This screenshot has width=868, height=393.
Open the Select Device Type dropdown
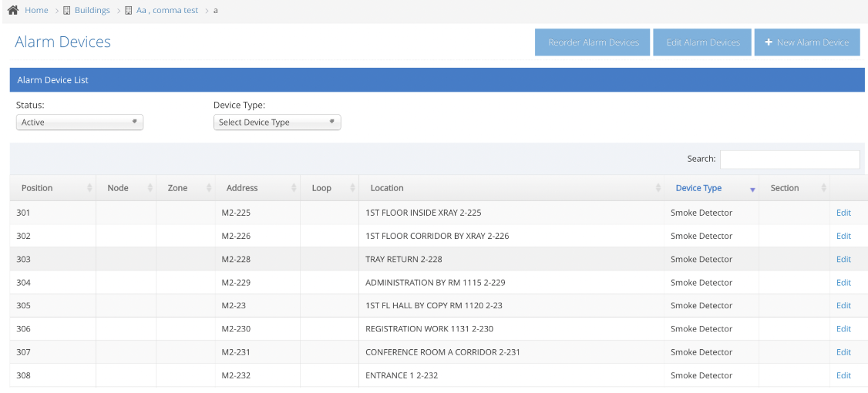coord(277,123)
